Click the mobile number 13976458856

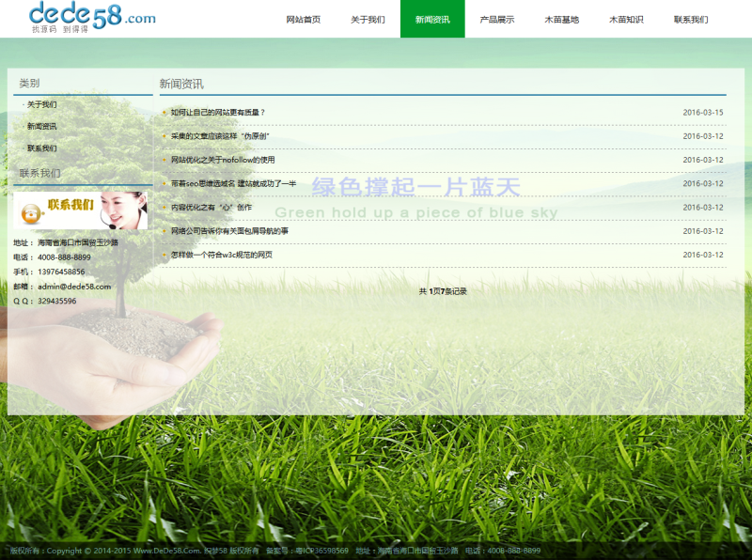coord(61,272)
